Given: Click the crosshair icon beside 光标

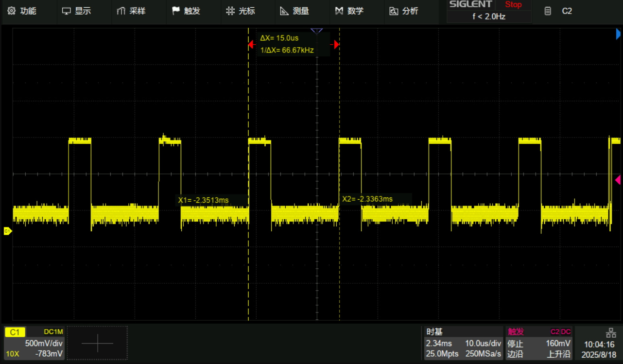Looking at the screenshot, I should click(230, 11).
